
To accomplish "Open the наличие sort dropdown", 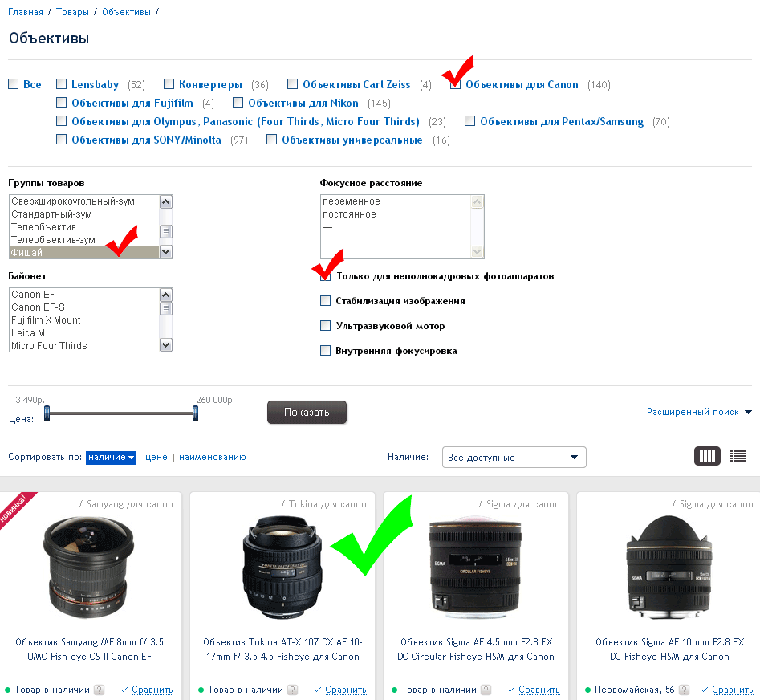I will tap(111, 457).
